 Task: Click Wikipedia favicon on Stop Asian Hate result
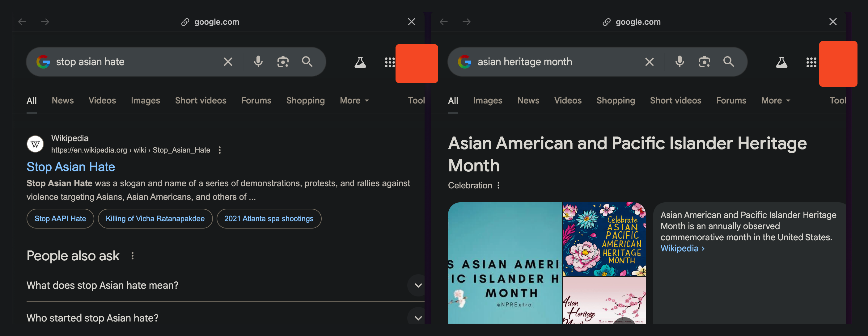coord(35,144)
